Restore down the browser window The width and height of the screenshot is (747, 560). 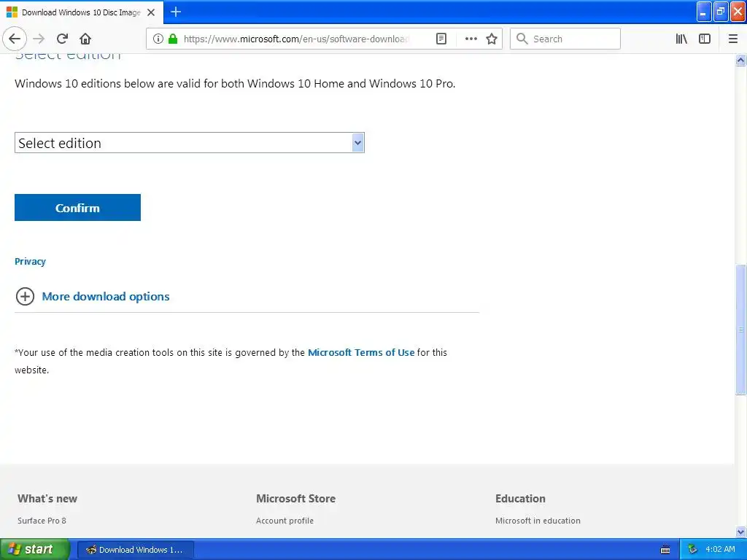(x=721, y=12)
